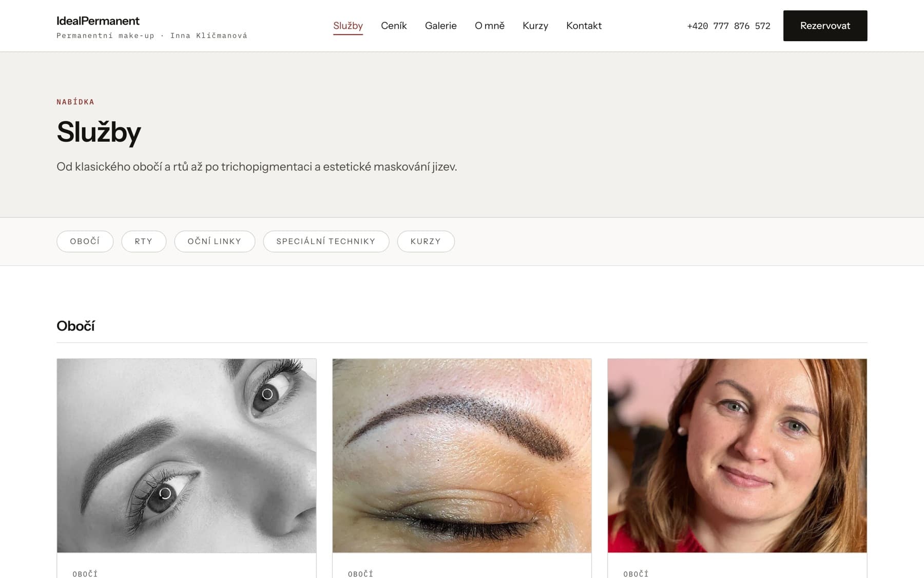Open the red-haired woman portrait card
Viewport: 924px width, 578px height.
pyautogui.click(x=737, y=456)
